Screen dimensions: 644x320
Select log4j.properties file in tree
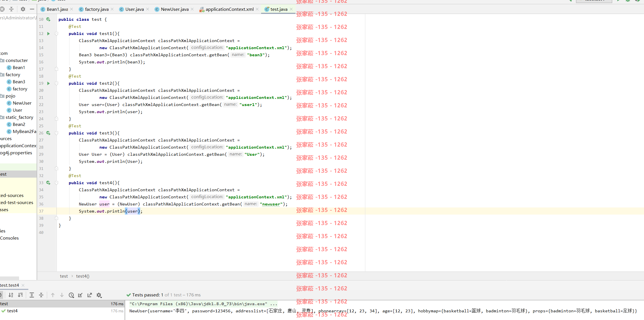point(16,153)
